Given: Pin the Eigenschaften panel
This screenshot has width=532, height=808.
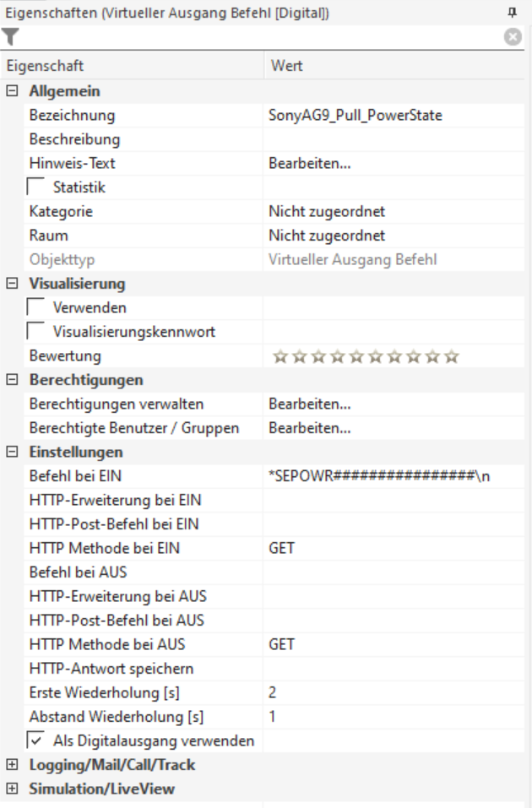Looking at the screenshot, I should point(510,12).
